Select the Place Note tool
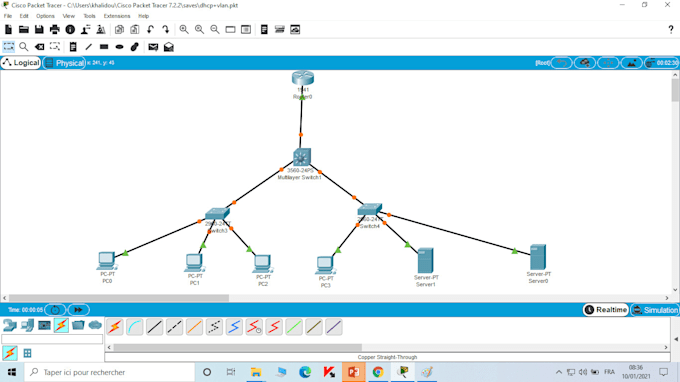 73,47
